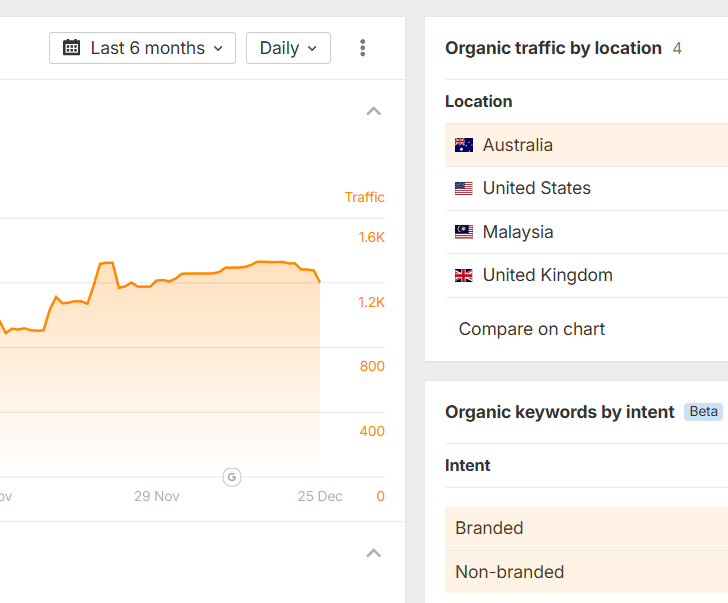Viewport: 728px width, 603px height.
Task: Click the Australia flag icon
Action: pos(463,145)
